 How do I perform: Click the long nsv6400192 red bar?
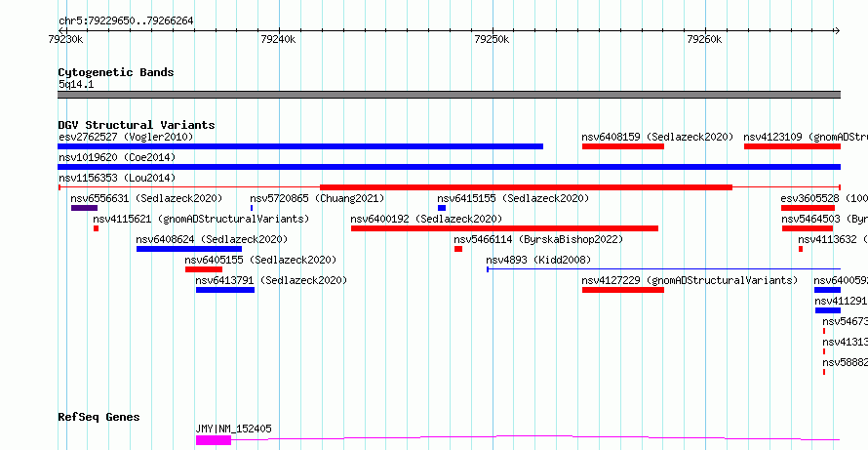click(x=505, y=228)
